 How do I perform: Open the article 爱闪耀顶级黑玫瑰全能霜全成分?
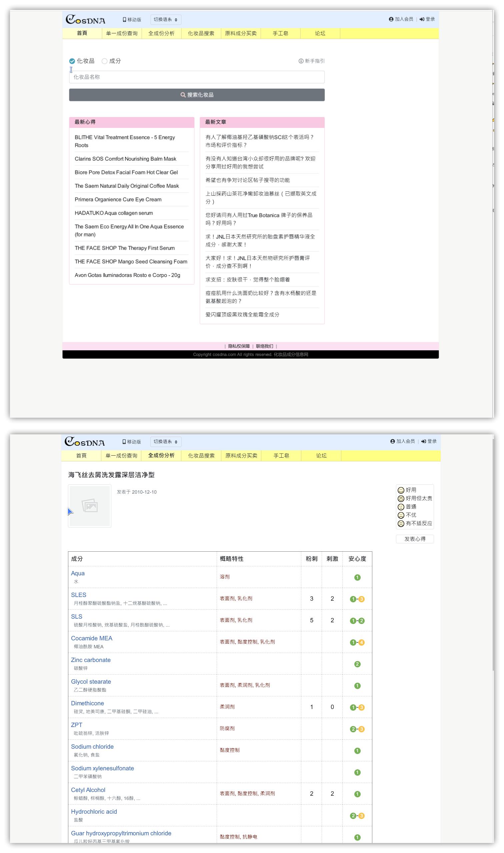pyautogui.click(x=242, y=315)
